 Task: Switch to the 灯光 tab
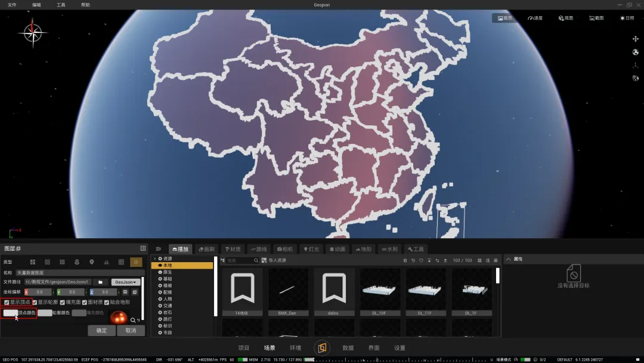pyautogui.click(x=311, y=249)
